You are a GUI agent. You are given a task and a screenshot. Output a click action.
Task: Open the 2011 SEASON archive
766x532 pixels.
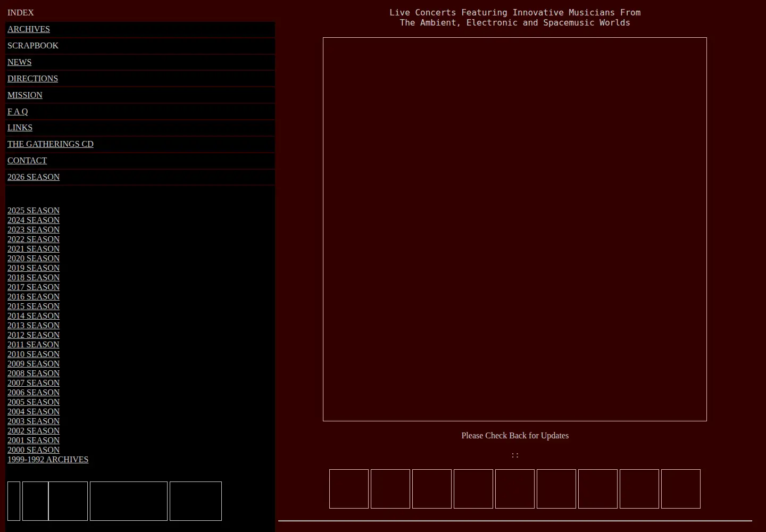(x=34, y=345)
